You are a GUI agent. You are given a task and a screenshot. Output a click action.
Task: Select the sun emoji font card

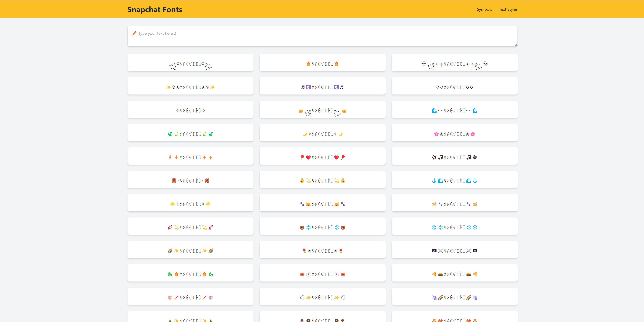[191, 203]
